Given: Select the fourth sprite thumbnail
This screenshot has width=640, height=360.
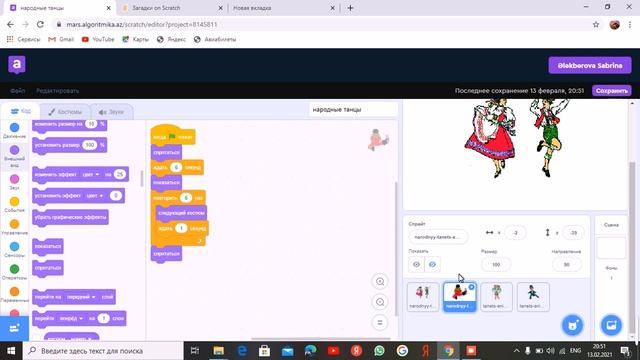Looking at the screenshot, I should coord(533,297).
